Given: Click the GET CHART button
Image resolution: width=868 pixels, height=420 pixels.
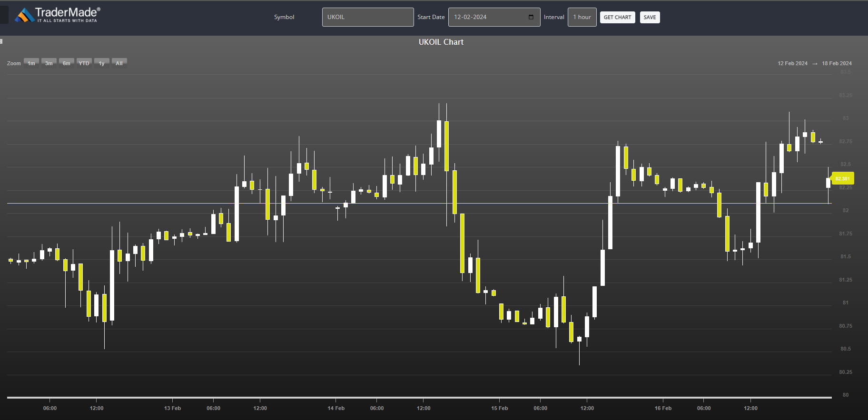Looking at the screenshot, I should pos(617,18).
